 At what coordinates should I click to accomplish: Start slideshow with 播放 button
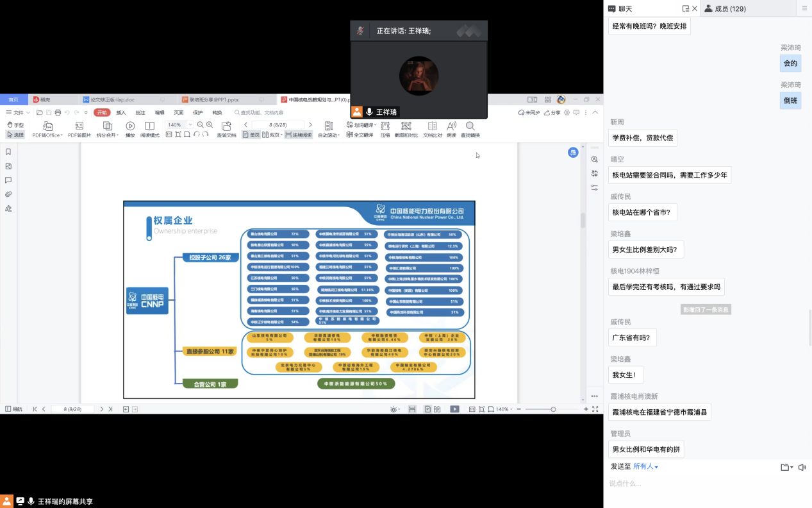pos(130,130)
